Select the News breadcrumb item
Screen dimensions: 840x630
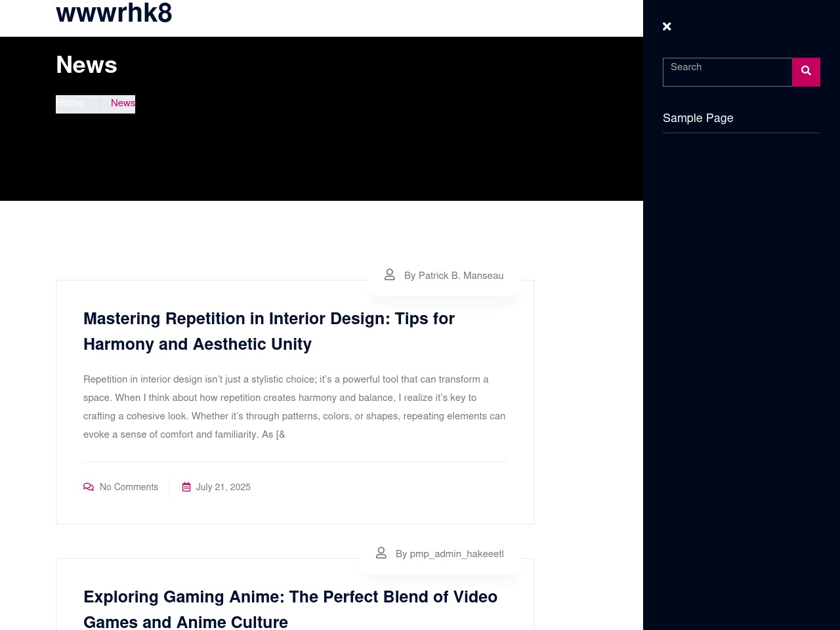pos(123,103)
